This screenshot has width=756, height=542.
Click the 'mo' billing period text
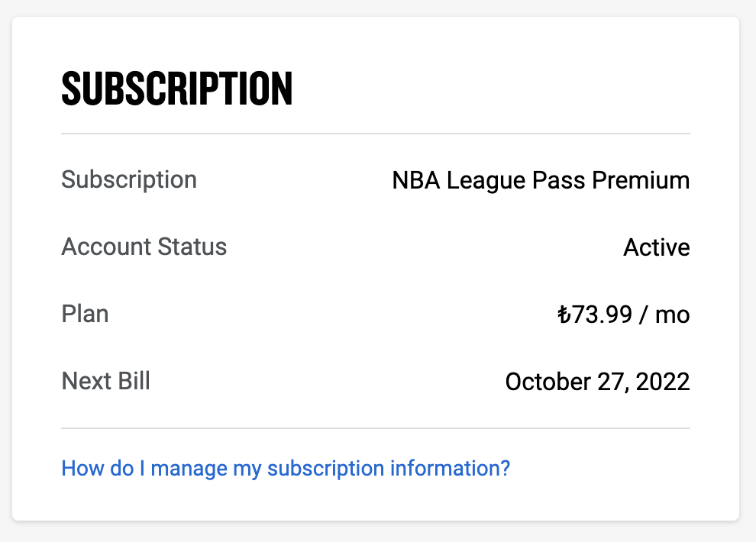673,316
